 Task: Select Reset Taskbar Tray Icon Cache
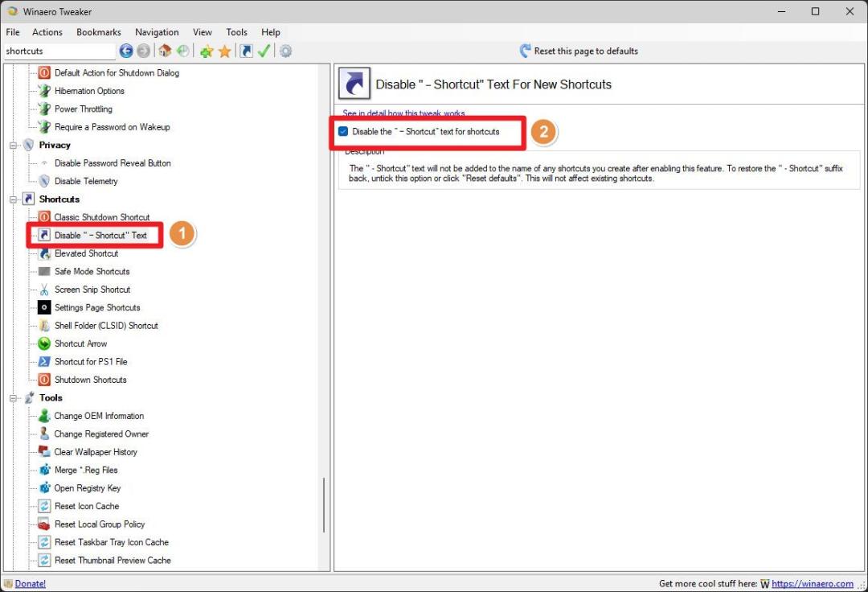coord(111,542)
